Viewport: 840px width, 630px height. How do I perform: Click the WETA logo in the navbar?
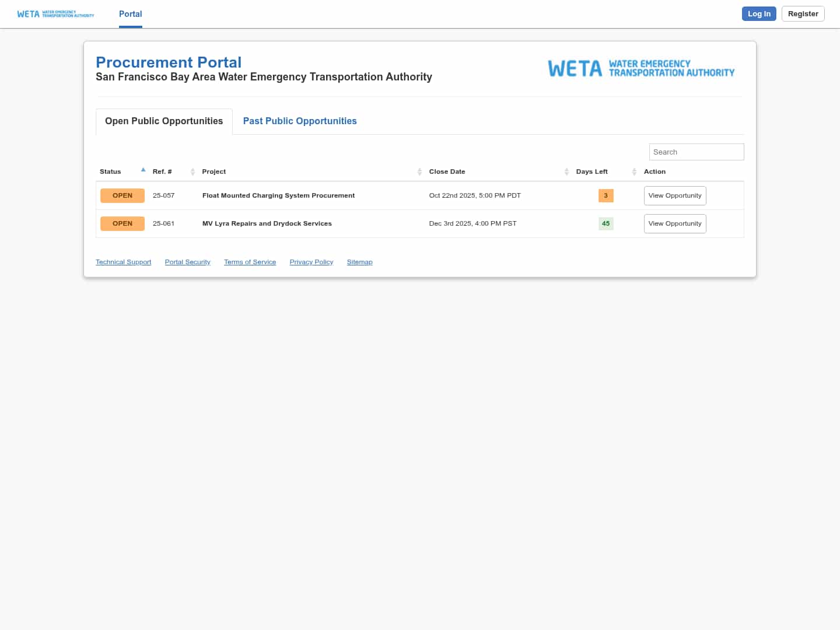(55, 14)
